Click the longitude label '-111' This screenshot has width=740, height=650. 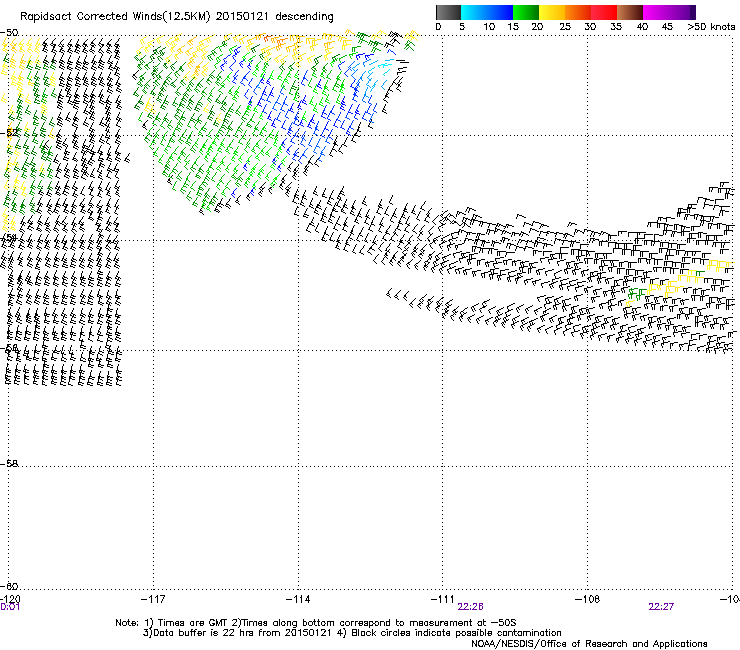[442, 599]
